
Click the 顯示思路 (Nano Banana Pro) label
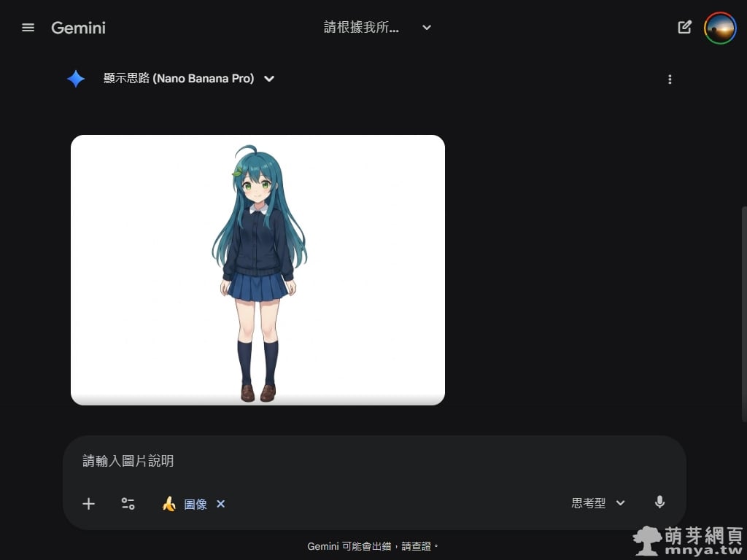pyautogui.click(x=179, y=79)
